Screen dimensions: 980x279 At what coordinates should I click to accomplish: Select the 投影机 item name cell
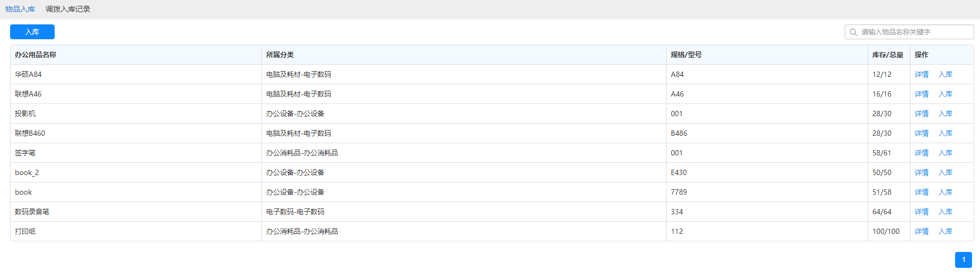(x=25, y=114)
